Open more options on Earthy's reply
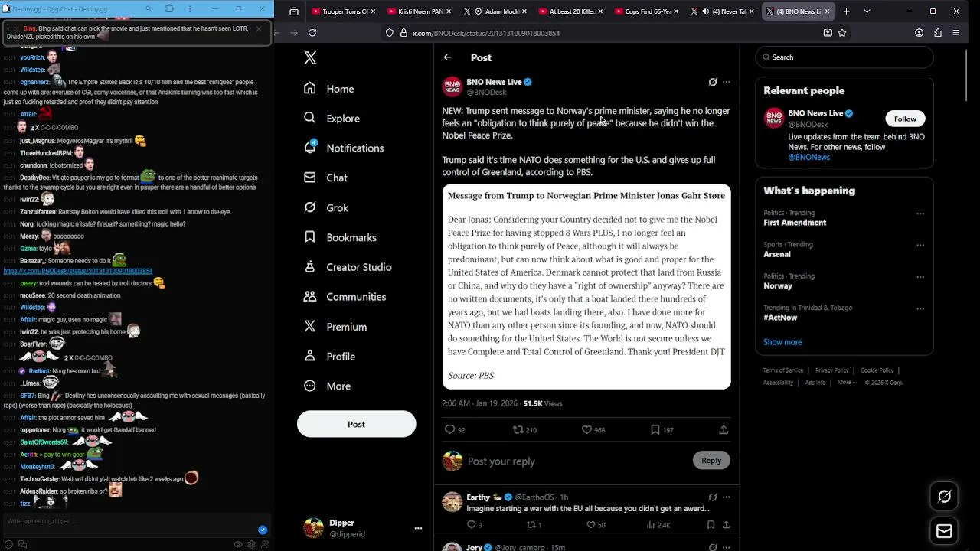 coord(726,497)
